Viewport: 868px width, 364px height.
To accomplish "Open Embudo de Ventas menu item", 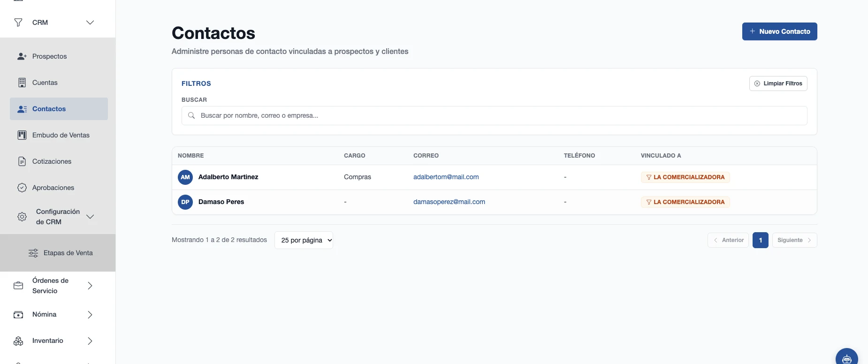I will click(59, 135).
